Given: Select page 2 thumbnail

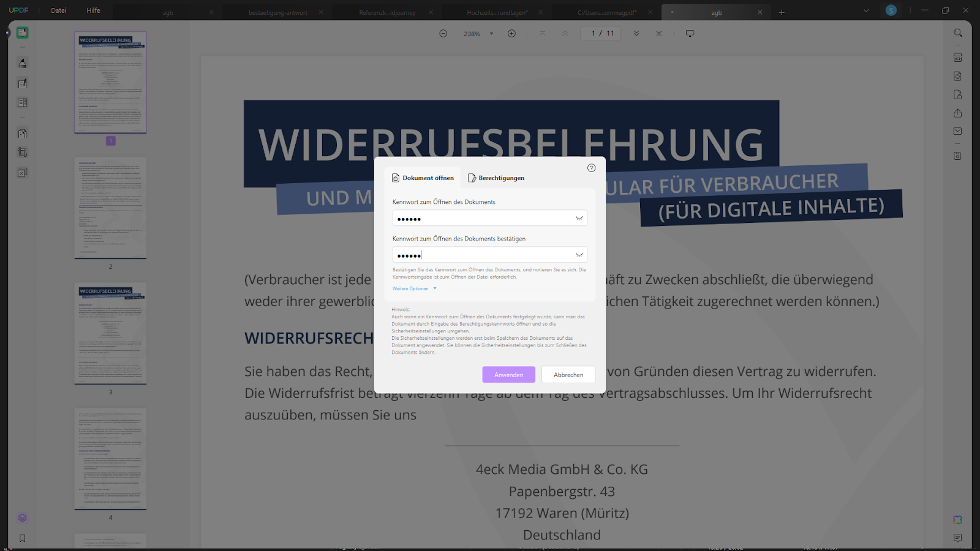Looking at the screenshot, I should coord(110,208).
